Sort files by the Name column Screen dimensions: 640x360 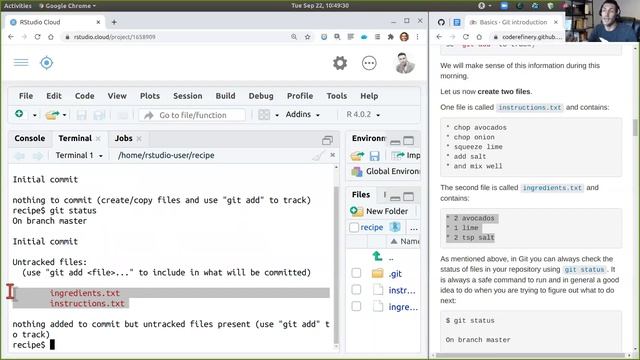405,241
